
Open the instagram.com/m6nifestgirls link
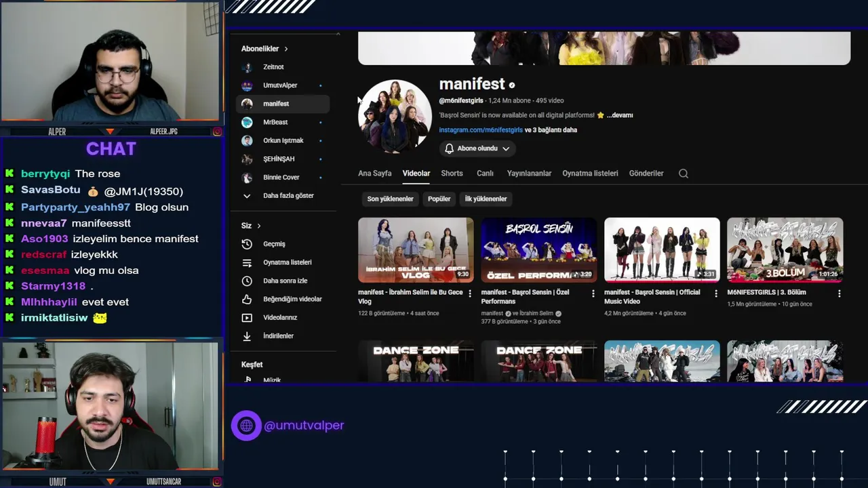[481, 130]
